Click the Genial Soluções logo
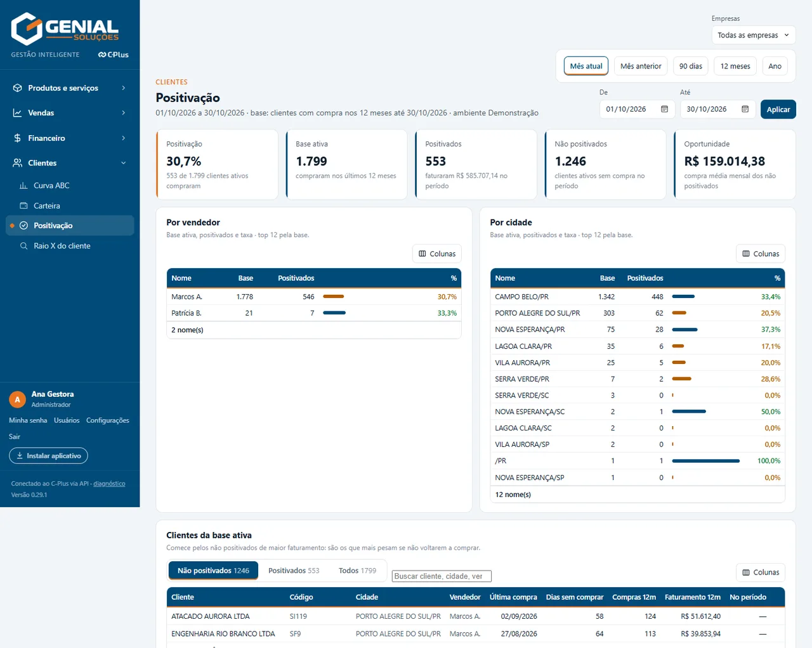 pyautogui.click(x=65, y=28)
